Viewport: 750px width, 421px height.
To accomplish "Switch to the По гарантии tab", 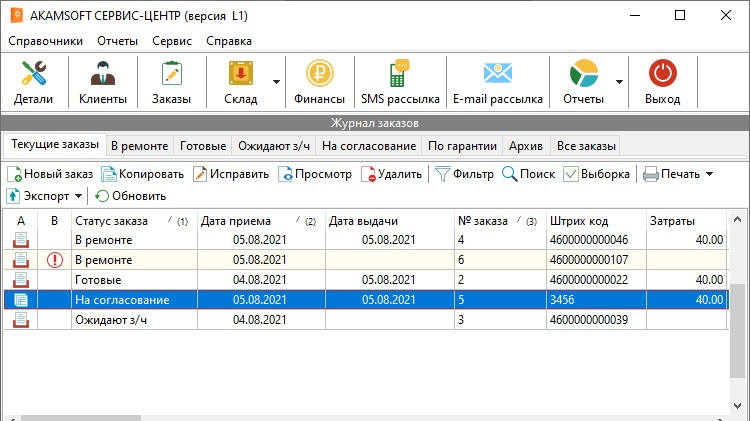I will tap(462, 146).
